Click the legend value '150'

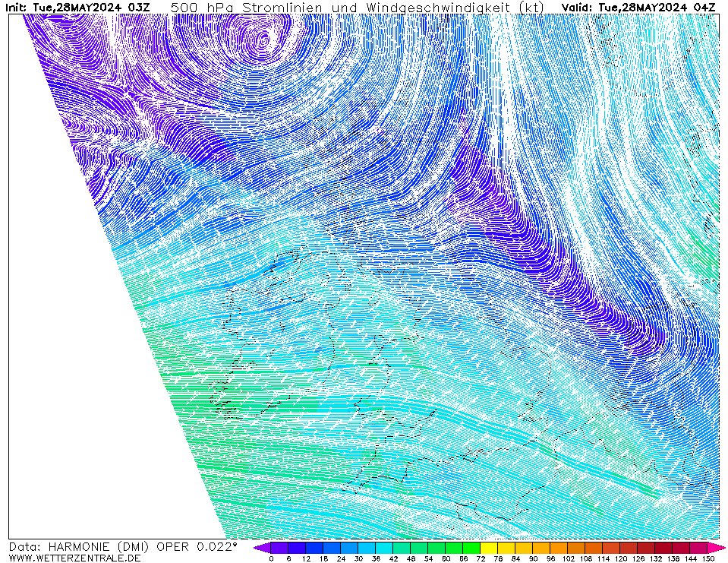point(708,558)
